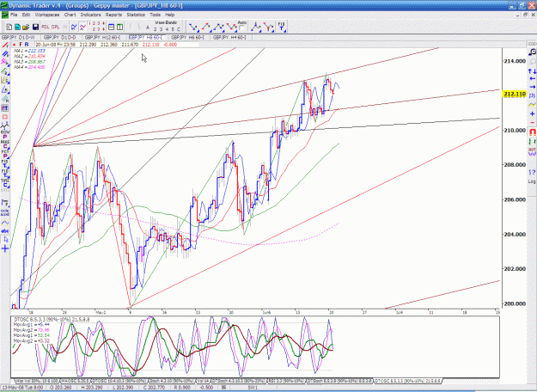The width and height of the screenshot is (537, 392).
Task: Open the Reports menu
Action: (113, 15)
